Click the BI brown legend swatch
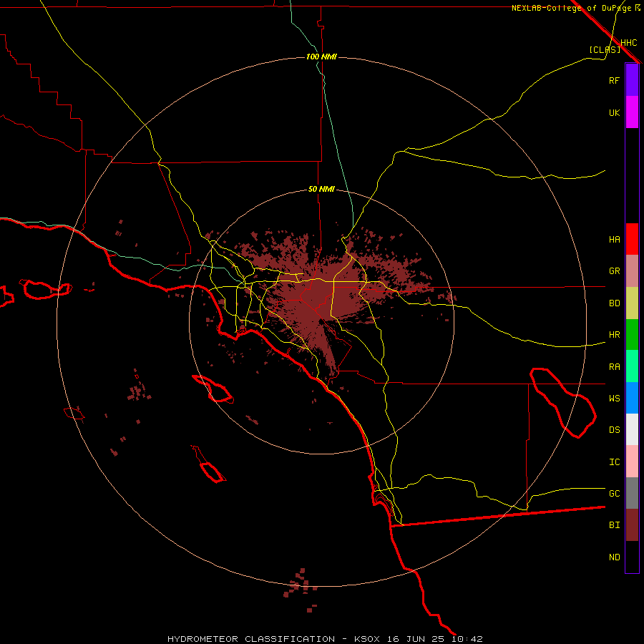Screen dimensions: 644x644 [x=632, y=525]
